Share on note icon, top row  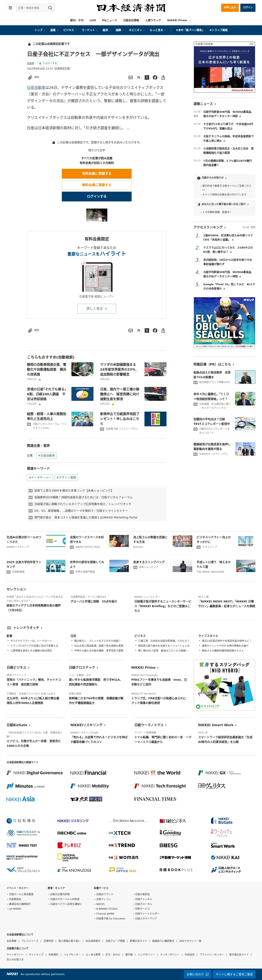coord(139,78)
